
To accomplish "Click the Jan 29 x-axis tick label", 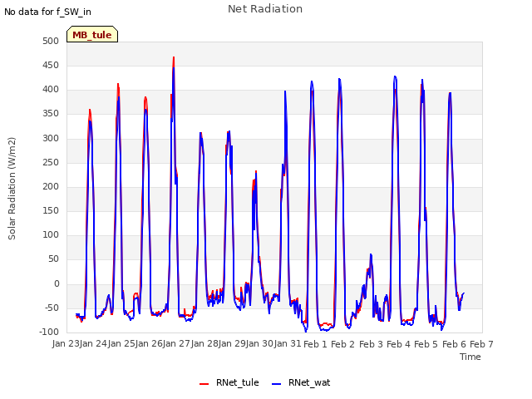I will (232, 343).
